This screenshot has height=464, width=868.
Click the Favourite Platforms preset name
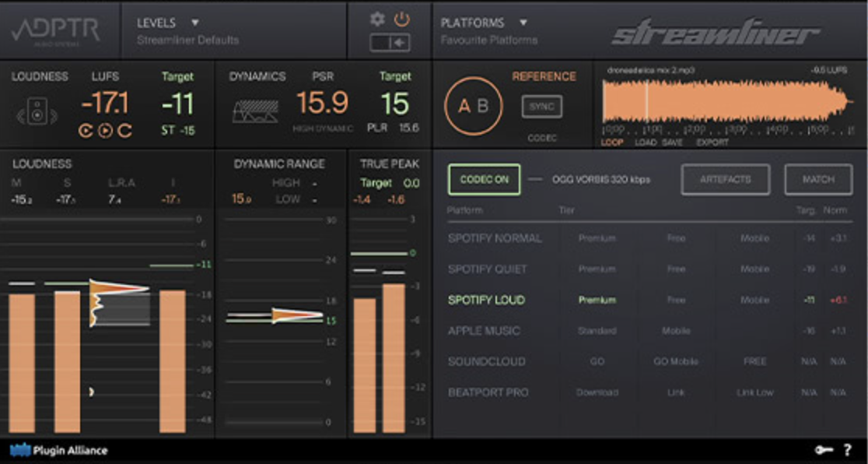[488, 40]
